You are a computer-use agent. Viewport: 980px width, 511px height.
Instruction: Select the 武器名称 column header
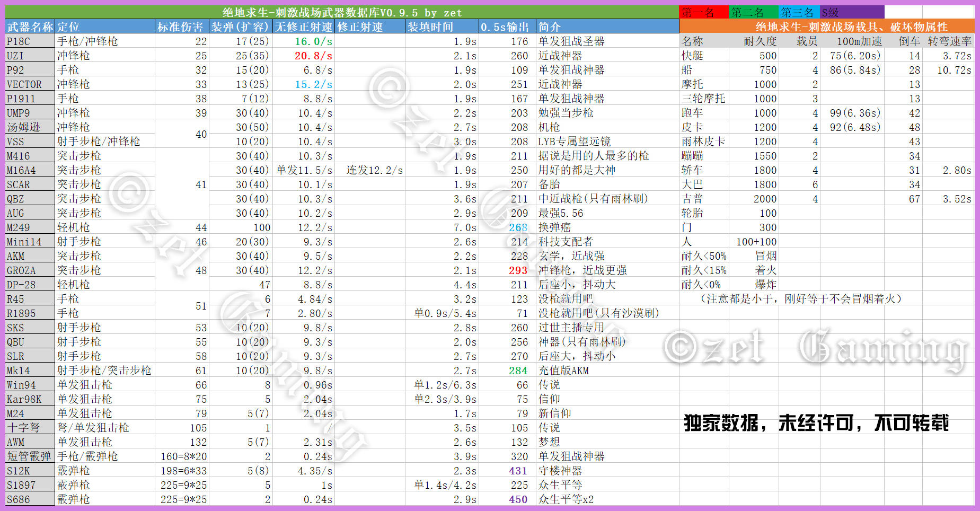(30, 27)
